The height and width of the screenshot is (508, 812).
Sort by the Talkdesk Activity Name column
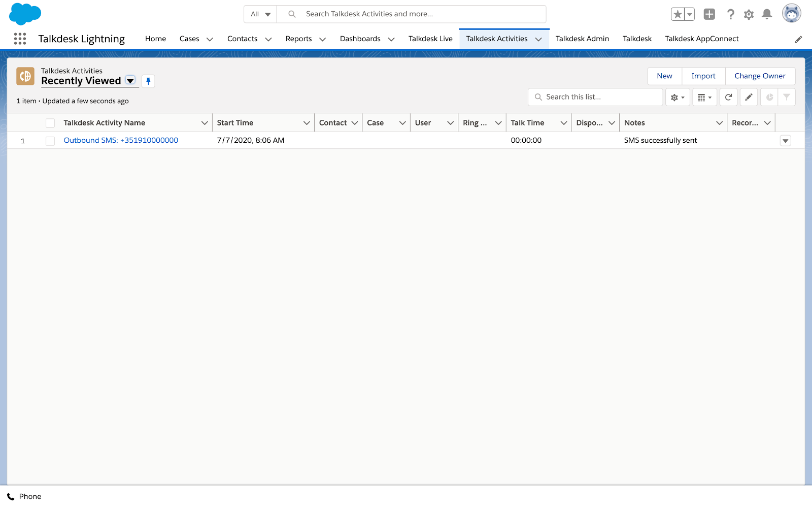[104, 123]
